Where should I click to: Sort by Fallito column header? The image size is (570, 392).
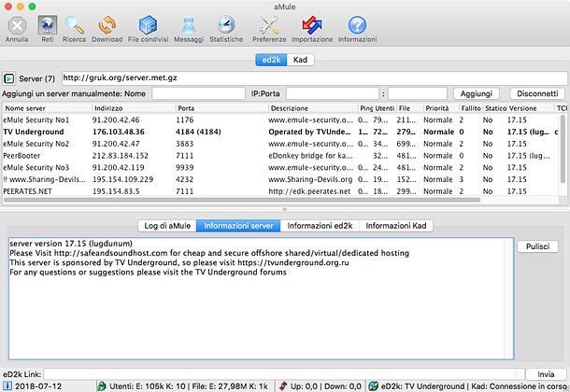(x=471, y=108)
